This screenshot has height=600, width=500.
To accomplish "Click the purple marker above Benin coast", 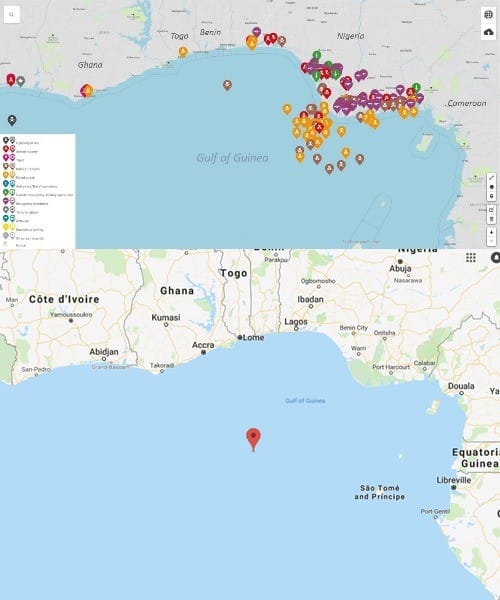I will click(x=257, y=32).
